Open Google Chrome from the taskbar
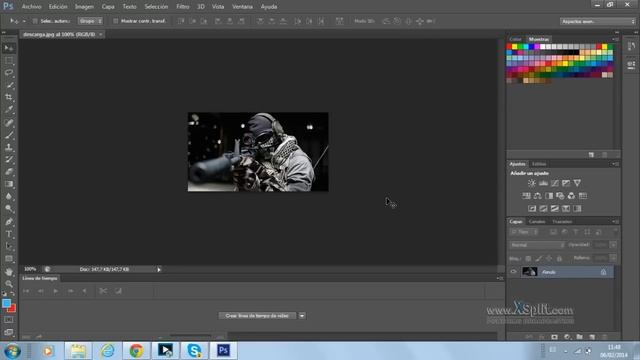 coord(136,351)
